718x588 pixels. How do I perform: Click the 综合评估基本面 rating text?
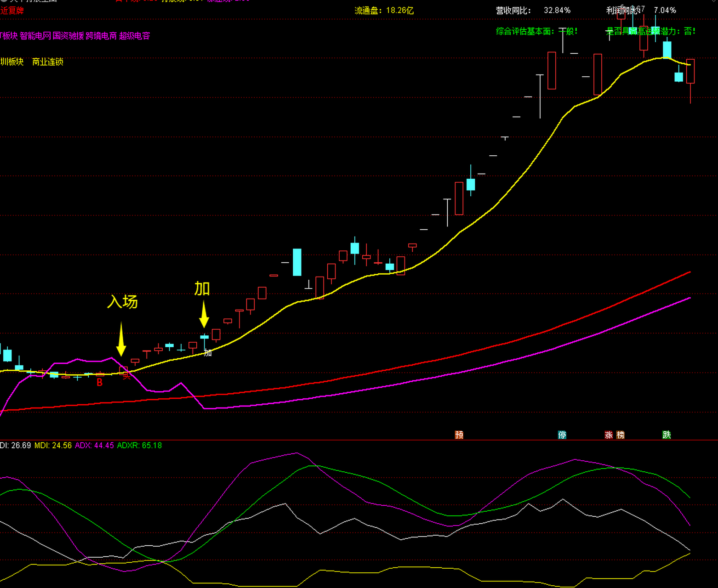[x=537, y=31]
